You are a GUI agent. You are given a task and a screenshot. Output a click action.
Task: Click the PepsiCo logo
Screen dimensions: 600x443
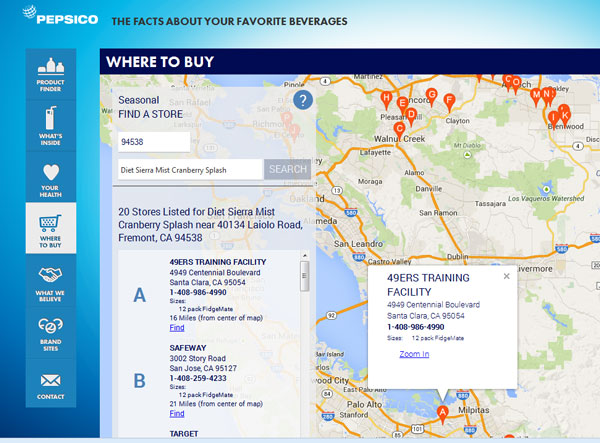[60, 15]
